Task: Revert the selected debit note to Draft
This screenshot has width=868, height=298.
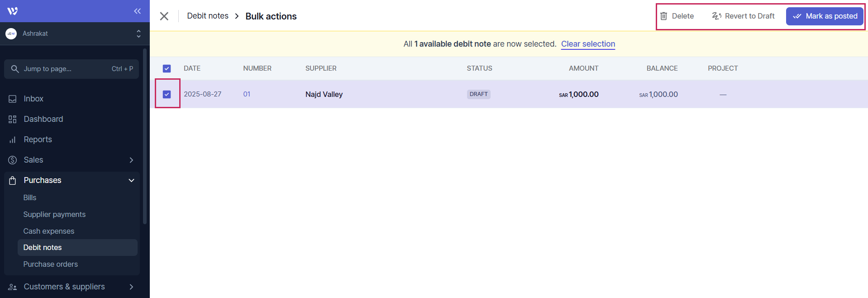Action: (743, 16)
